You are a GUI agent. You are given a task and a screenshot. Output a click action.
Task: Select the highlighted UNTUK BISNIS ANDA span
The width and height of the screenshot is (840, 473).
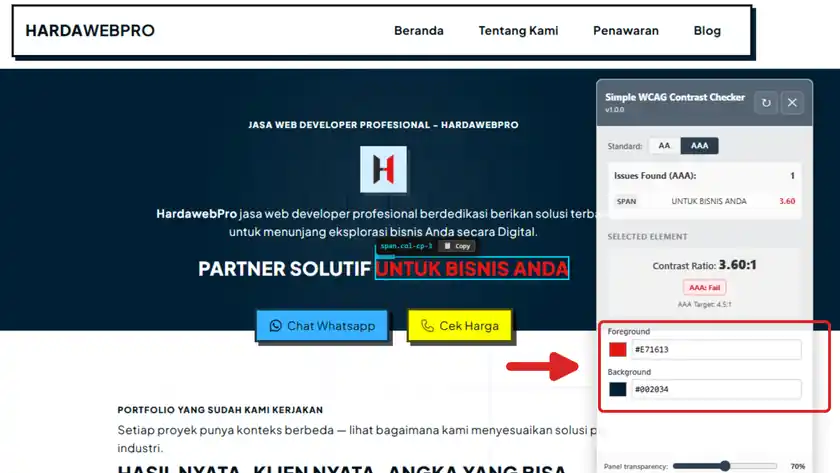[x=471, y=268]
